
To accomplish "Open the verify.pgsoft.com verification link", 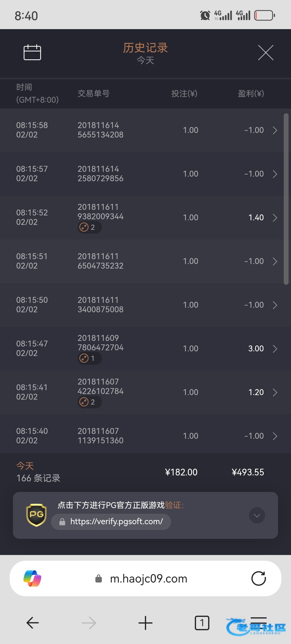I will tap(116, 522).
